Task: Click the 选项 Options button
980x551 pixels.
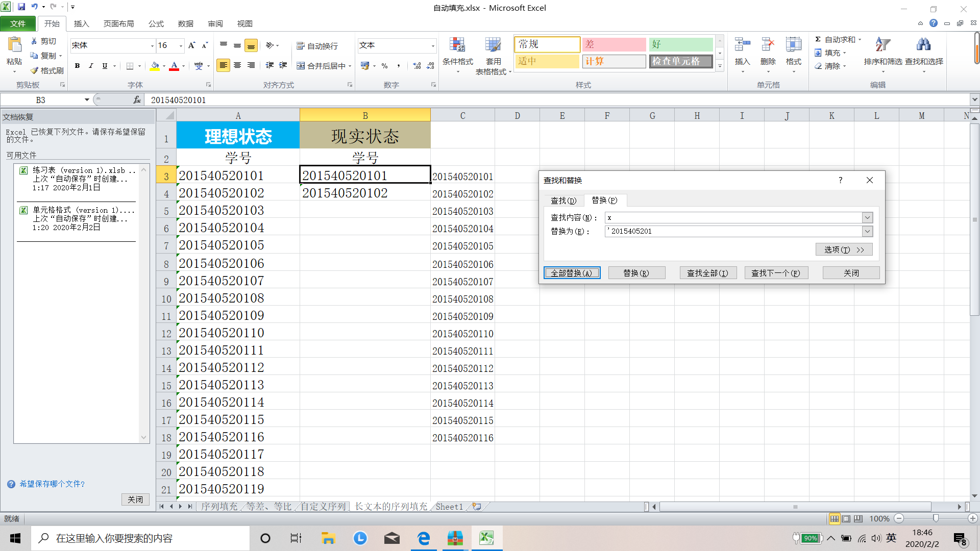Action: point(844,249)
